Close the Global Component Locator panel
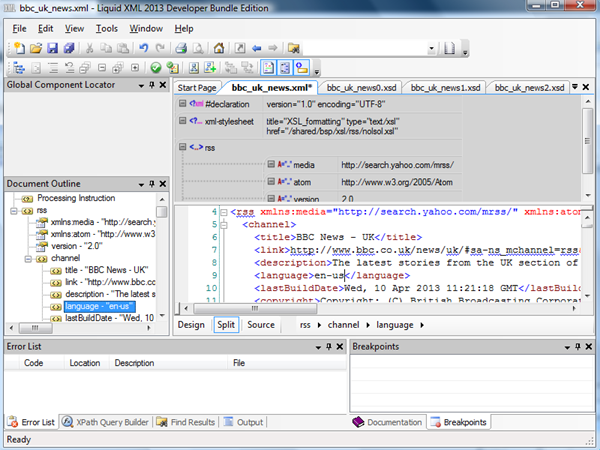 163,85
